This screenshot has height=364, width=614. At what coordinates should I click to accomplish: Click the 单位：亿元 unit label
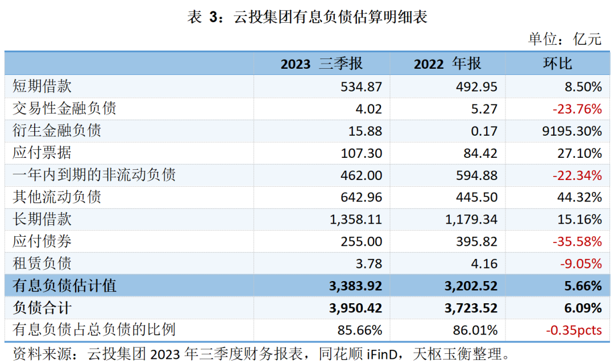[x=564, y=39]
